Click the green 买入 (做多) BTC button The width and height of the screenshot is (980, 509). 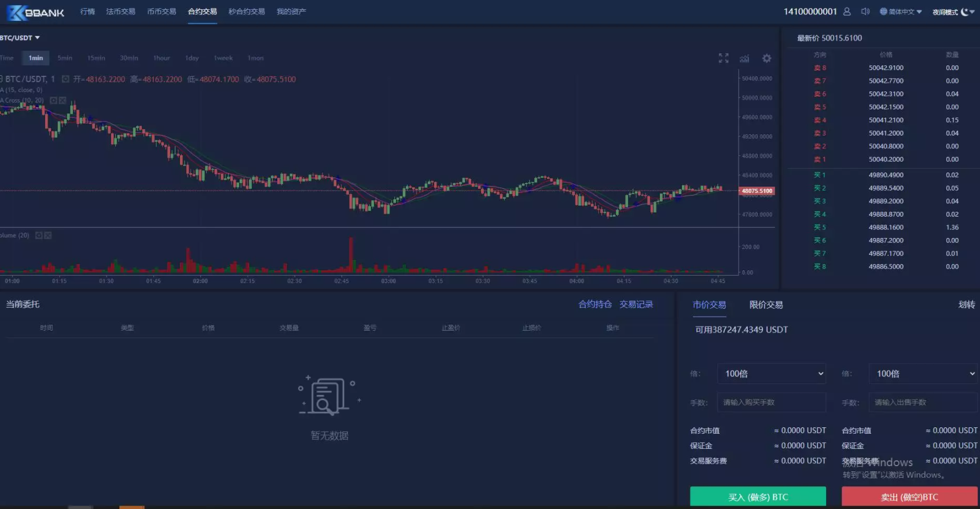tap(758, 497)
